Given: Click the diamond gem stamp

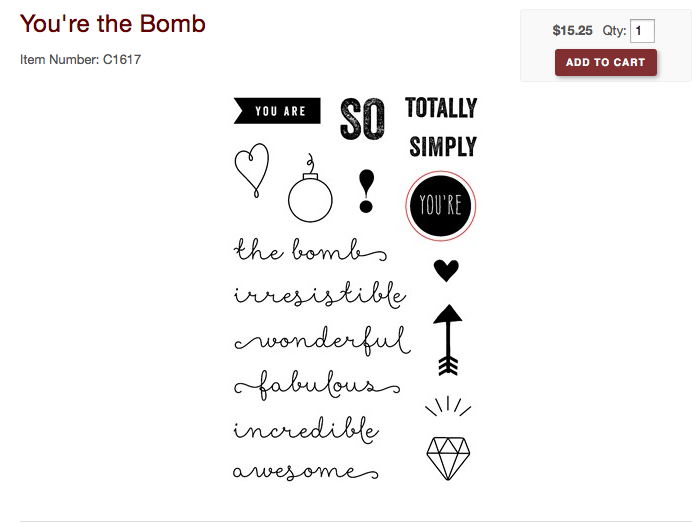Looking at the screenshot, I should (448, 459).
